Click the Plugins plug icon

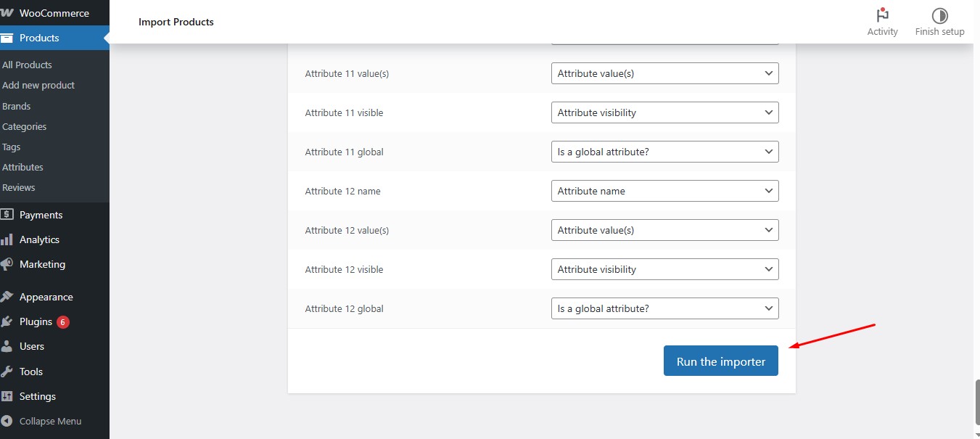pos(7,321)
